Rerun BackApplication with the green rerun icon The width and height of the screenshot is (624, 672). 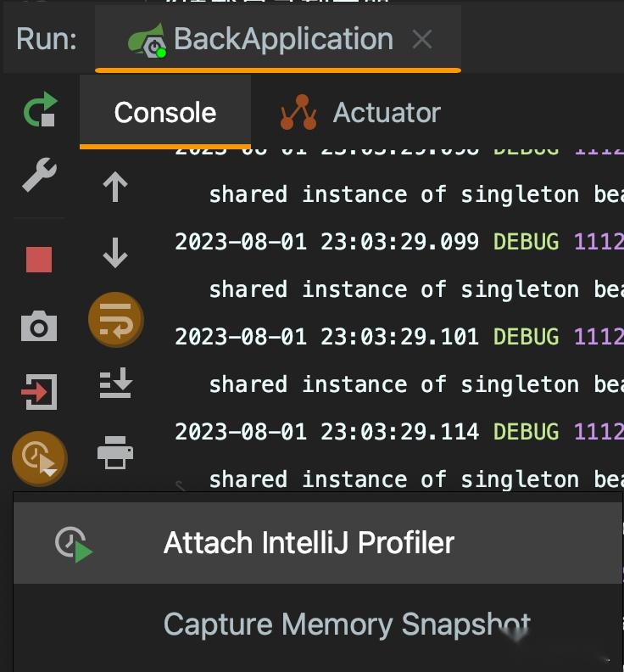click(40, 109)
